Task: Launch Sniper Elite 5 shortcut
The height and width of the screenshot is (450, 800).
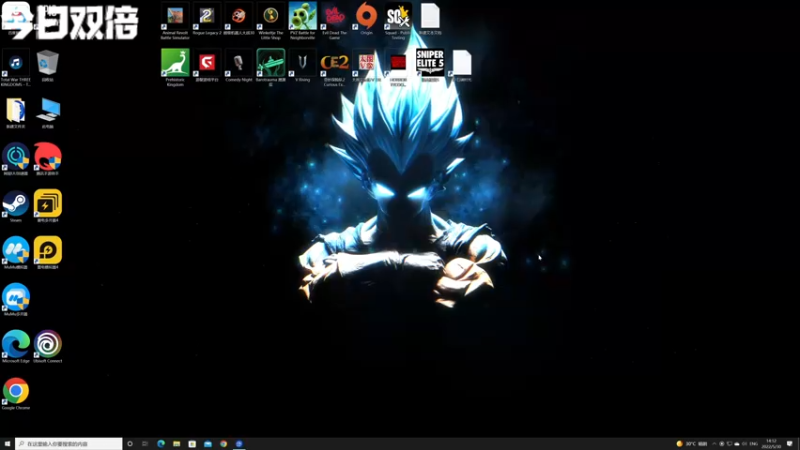Action: [430, 65]
